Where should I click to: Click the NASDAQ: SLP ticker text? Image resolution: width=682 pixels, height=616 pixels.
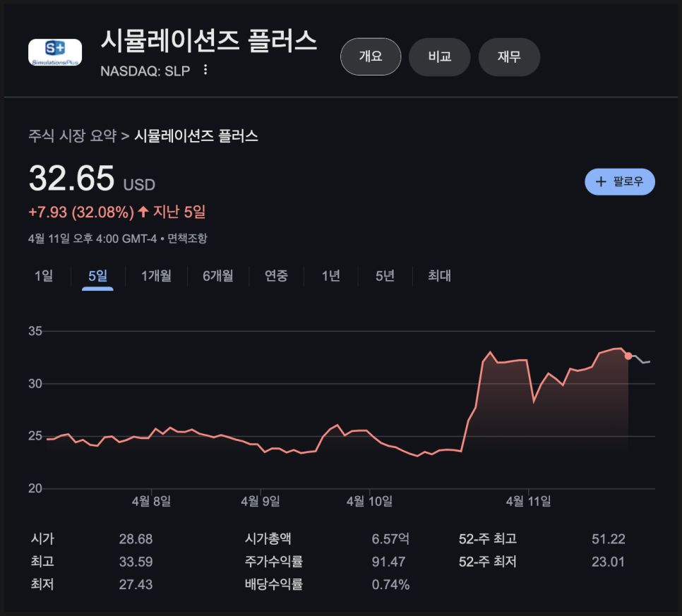coord(145,71)
